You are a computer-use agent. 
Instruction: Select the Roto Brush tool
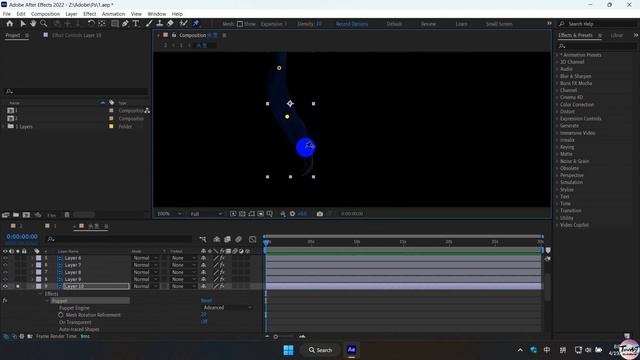click(x=183, y=24)
